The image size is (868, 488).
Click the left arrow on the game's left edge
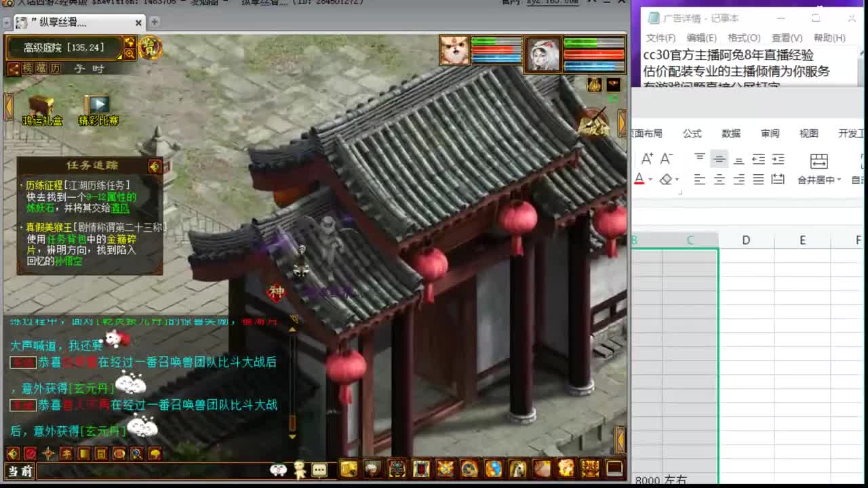(x=9, y=107)
